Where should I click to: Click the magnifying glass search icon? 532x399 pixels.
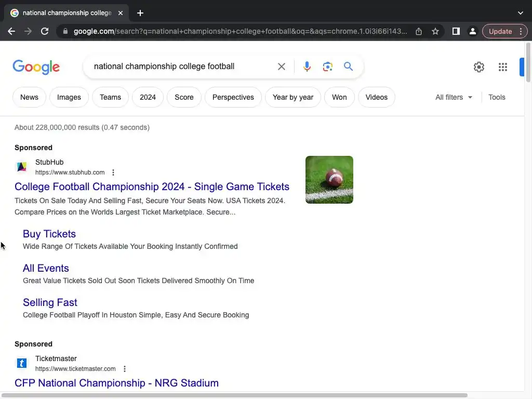tap(348, 66)
